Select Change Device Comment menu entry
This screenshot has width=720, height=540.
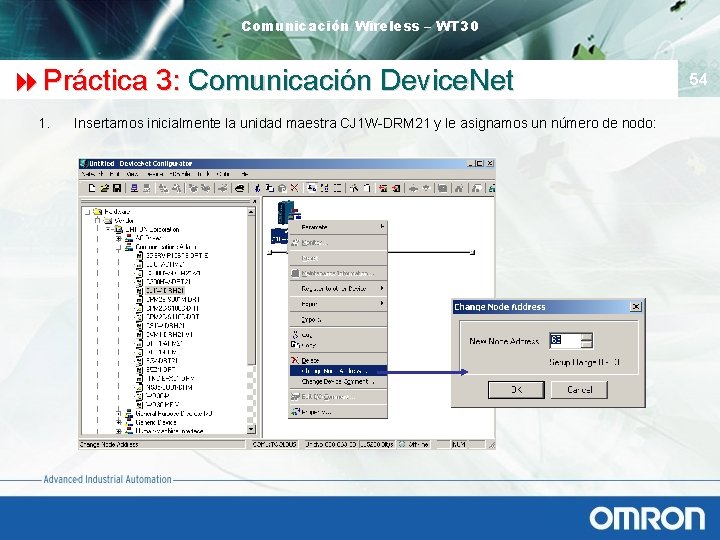338,382
